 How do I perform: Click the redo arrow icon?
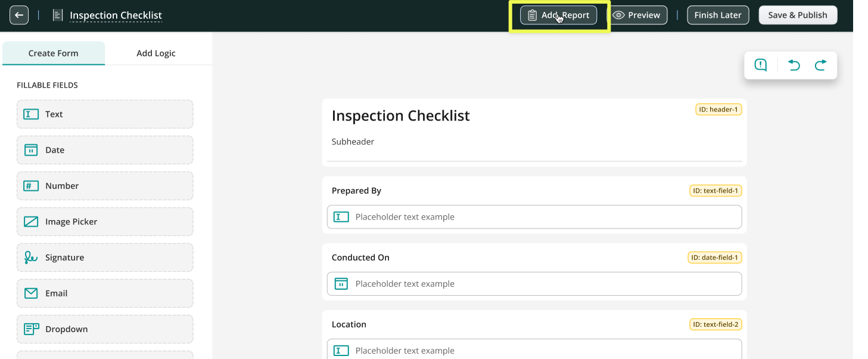pos(820,65)
